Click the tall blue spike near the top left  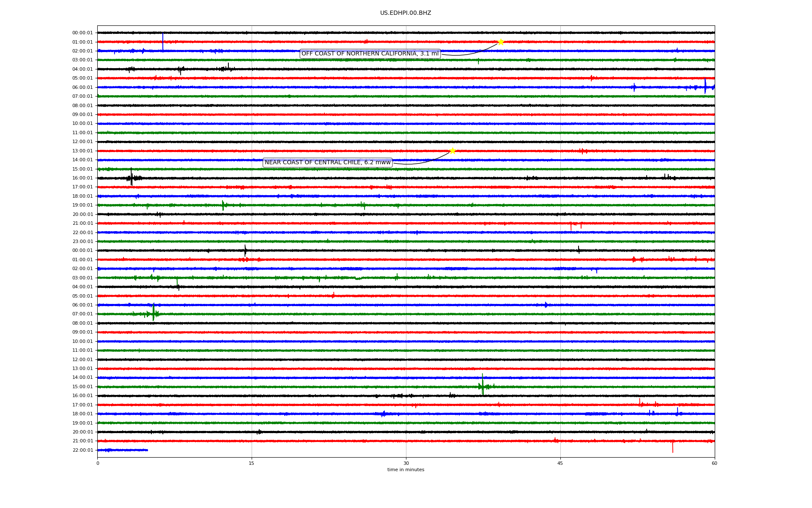pyautogui.click(x=163, y=41)
